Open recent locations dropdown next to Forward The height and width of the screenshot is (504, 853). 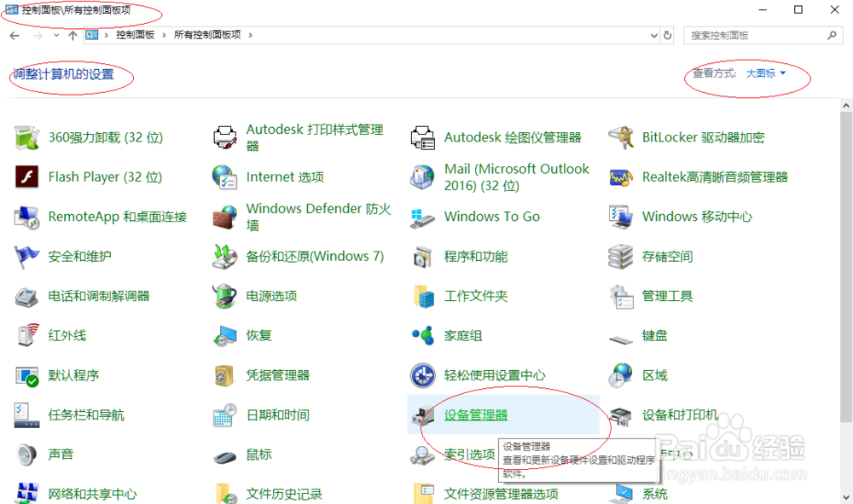(x=56, y=35)
